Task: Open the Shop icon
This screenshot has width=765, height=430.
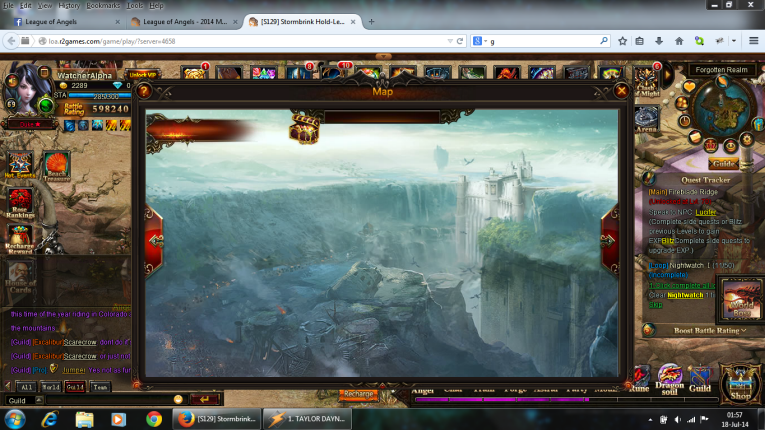Action: tap(741, 383)
